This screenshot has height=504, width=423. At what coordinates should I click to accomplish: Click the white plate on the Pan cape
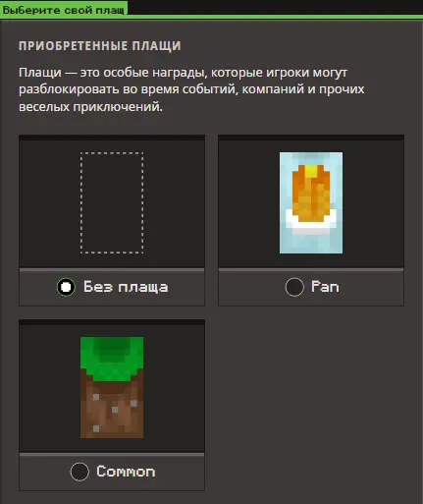point(311,222)
